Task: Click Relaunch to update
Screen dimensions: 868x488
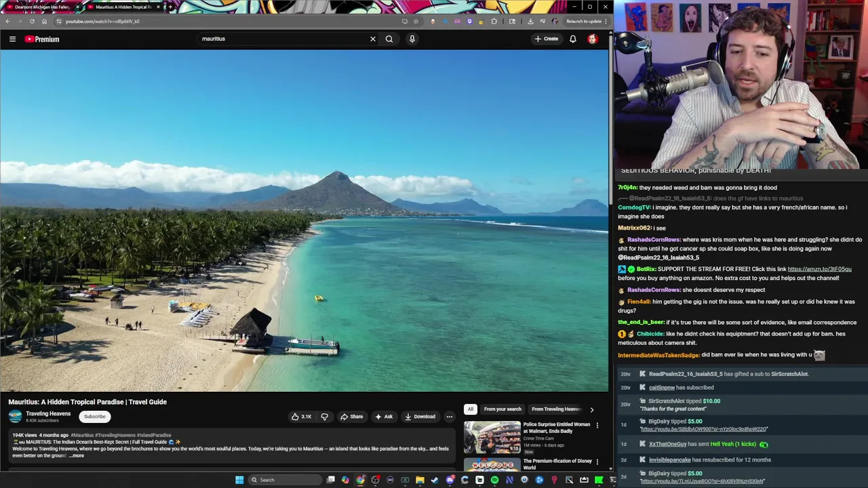Action: 584,21
